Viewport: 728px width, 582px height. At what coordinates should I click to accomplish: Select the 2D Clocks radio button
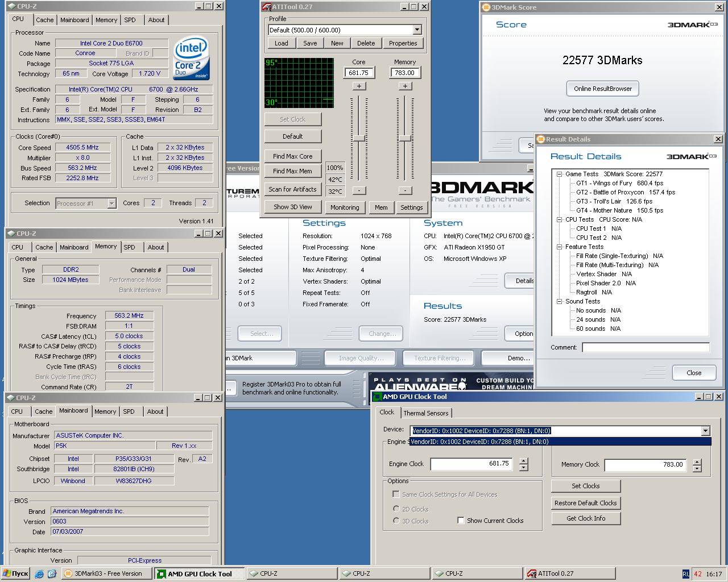pos(396,509)
